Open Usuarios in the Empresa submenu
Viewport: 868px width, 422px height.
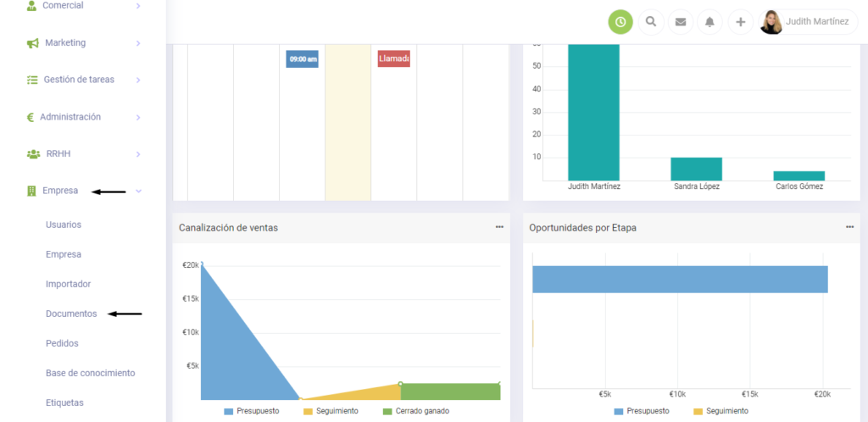[x=64, y=225]
